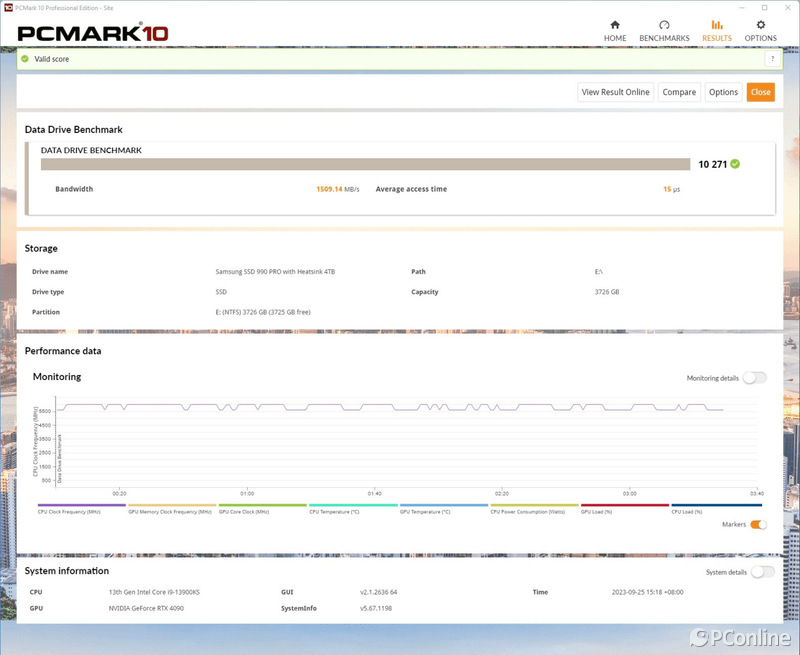Select the Results bar chart icon
This screenshot has height=655, width=800.
pyautogui.click(x=716, y=25)
